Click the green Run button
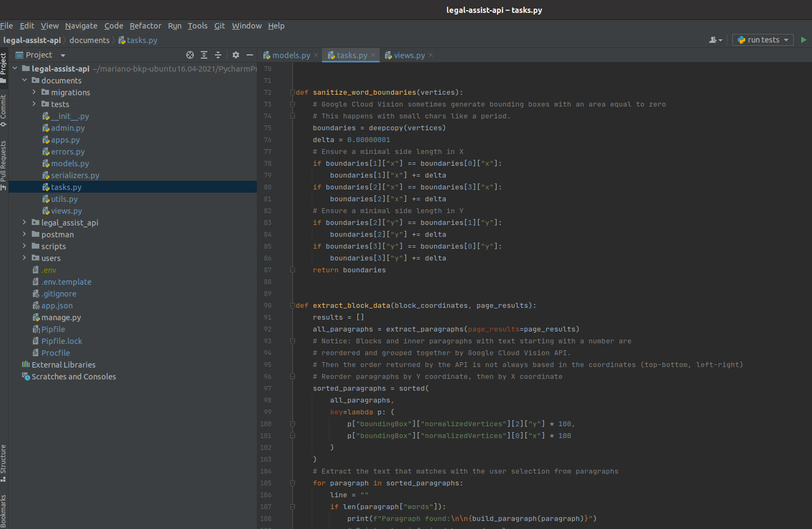Screen dimensions: 812x529 click(x=803, y=40)
